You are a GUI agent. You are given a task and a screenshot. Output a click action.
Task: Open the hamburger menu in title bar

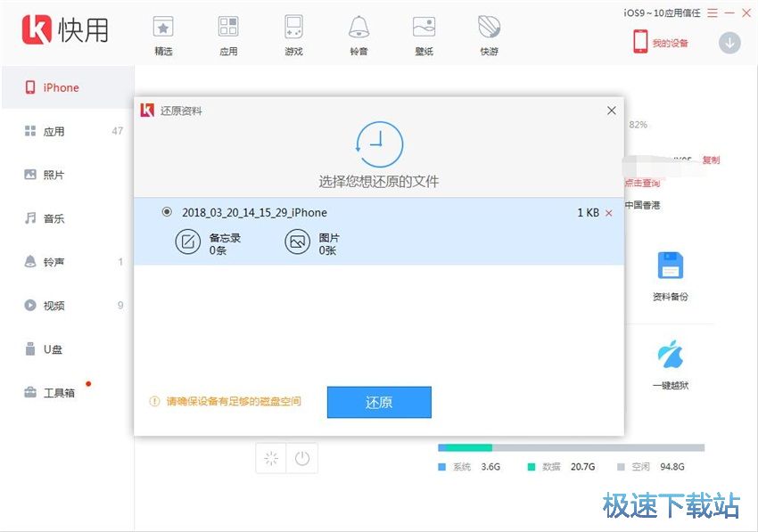713,13
